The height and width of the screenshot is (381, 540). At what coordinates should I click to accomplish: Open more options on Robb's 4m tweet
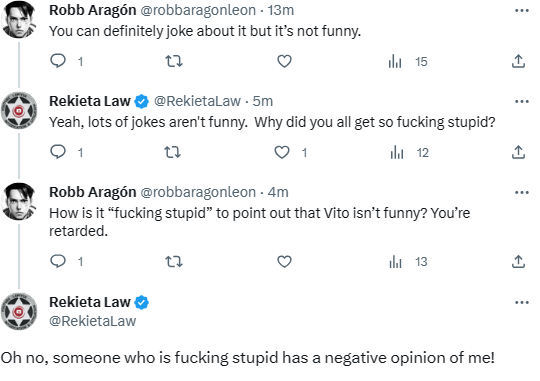coord(522,193)
